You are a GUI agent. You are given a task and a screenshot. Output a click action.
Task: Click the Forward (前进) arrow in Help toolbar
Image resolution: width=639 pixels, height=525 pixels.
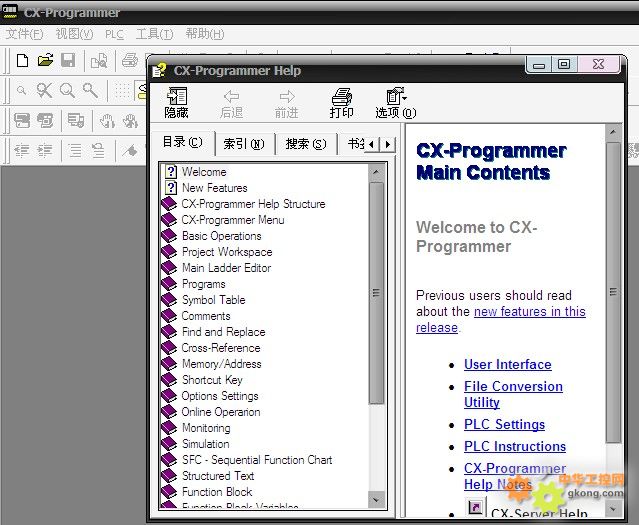(x=286, y=104)
